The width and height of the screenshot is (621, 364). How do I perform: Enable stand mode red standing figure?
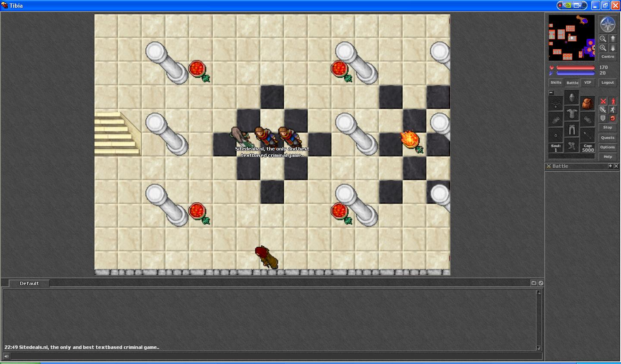(x=613, y=101)
